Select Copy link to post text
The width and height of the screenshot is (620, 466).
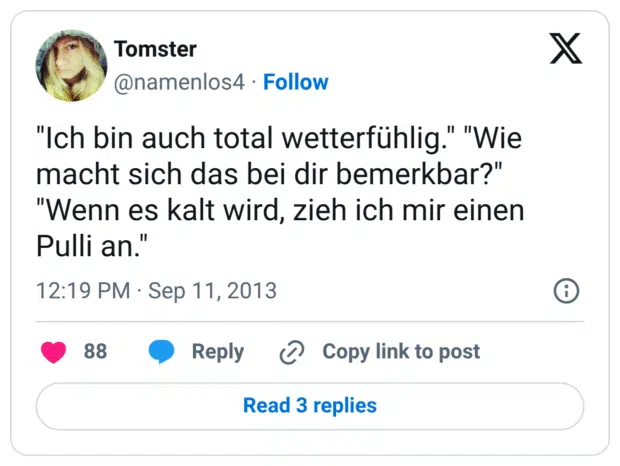click(x=400, y=352)
